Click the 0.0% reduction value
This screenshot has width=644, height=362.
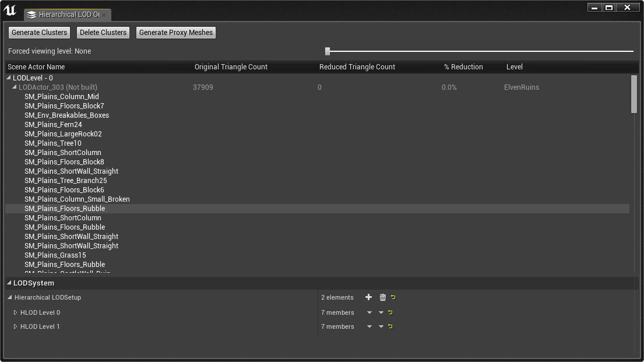coord(449,87)
